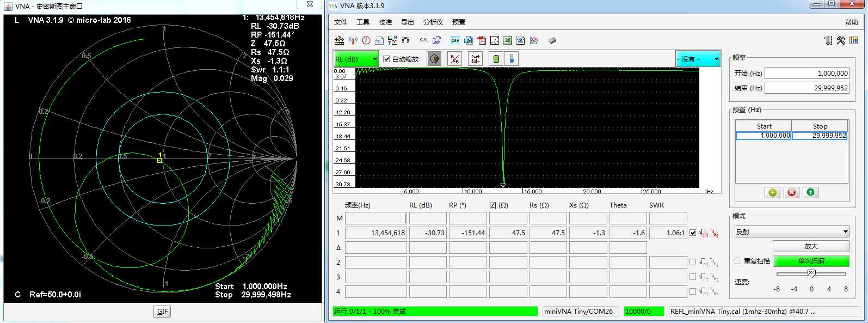Image resolution: width=868 pixels, height=323 pixels.
Task: Open the 反射 mode dropdown
Action: point(792,231)
